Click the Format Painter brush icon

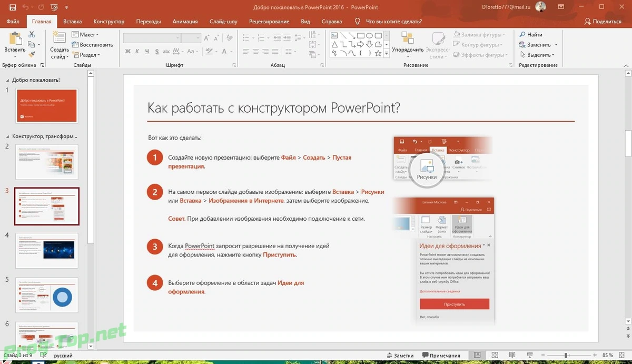32,54
